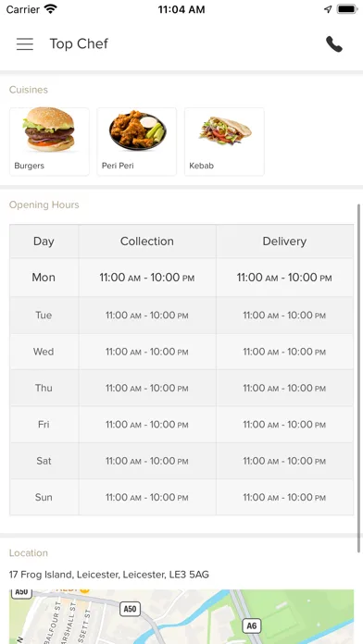Click the A6 road marker on map
This screenshot has width=363, height=644.
pyautogui.click(x=252, y=625)
